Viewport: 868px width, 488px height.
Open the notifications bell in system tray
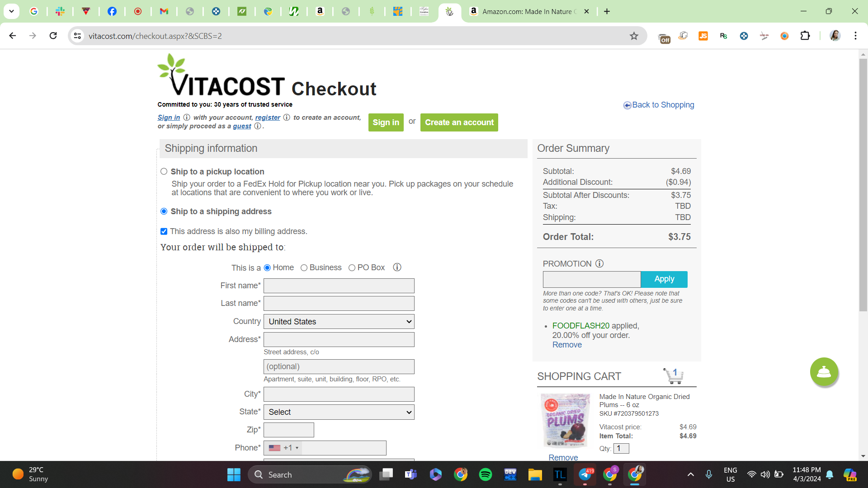(x=830, y=474)
